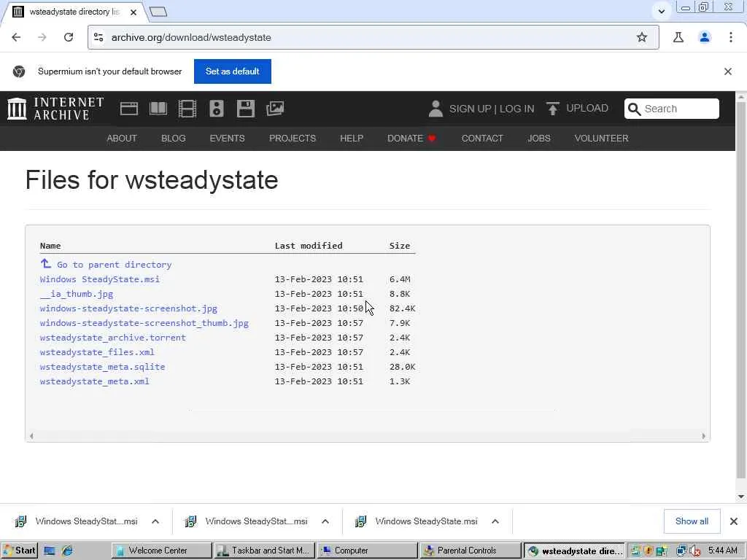Open the VOLUNTEER menu item

coord(601,138)
